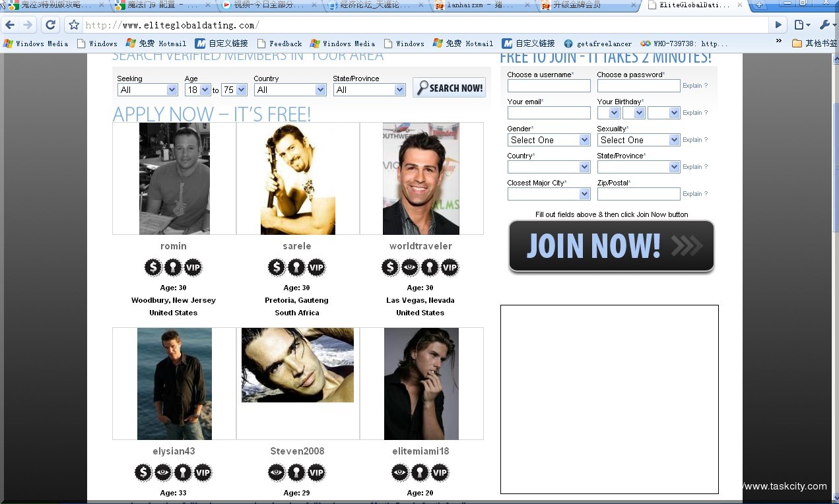This screenshot has height=504, width=839.
Task: Click the Choose a username input field
Action: [x=549, y=86]
